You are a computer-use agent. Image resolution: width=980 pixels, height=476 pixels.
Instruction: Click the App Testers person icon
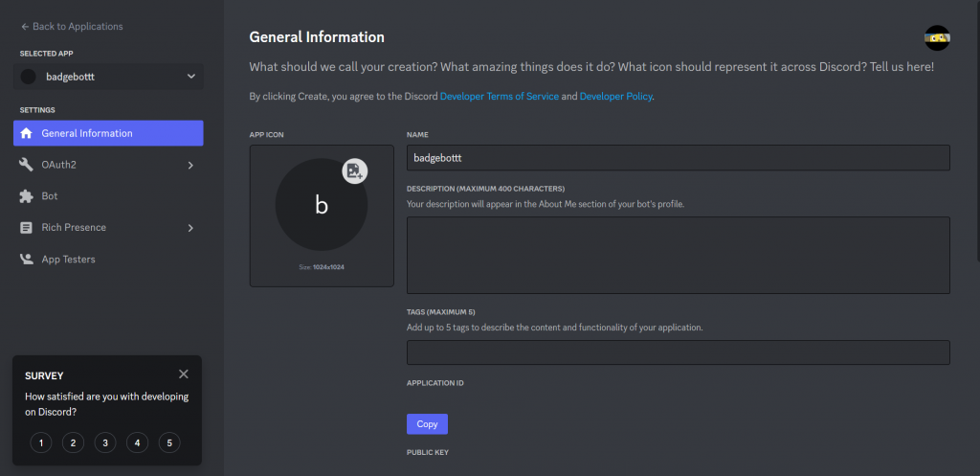coord(26,259)
